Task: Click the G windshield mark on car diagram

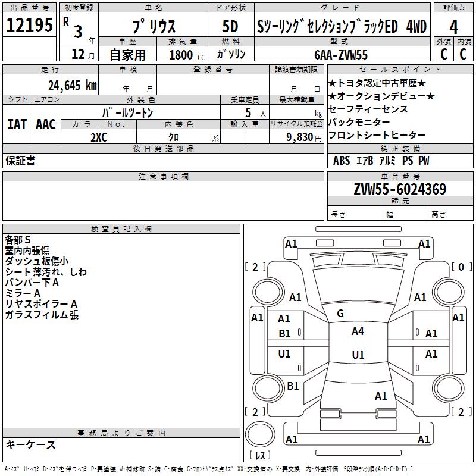Action: click(340, 314)
